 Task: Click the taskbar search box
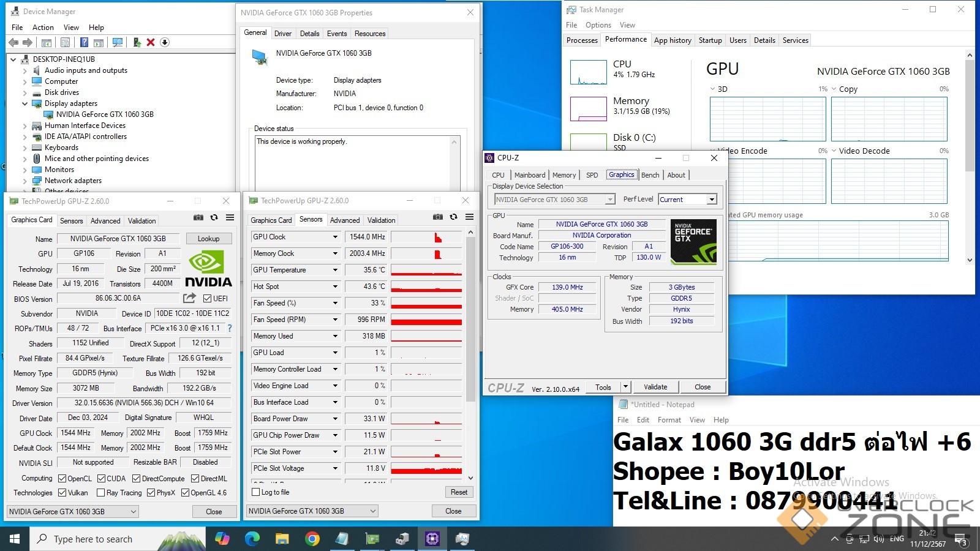tap(92, 539)
